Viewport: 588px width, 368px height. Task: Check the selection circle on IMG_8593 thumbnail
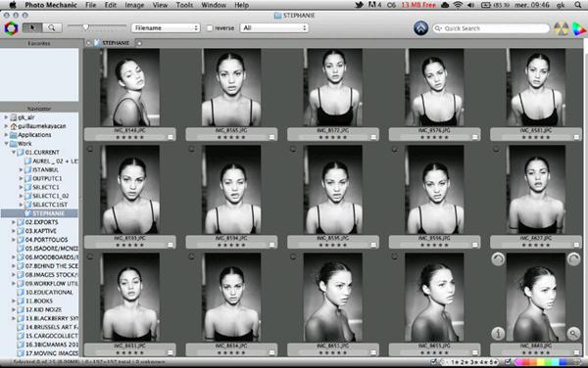(89, 150)
